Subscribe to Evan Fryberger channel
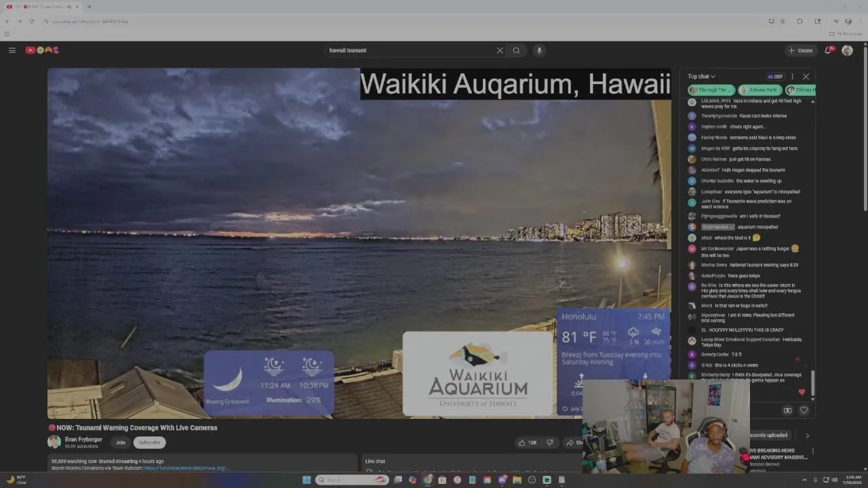This screenshot has height=488, width=868. (x=149, y=443)
